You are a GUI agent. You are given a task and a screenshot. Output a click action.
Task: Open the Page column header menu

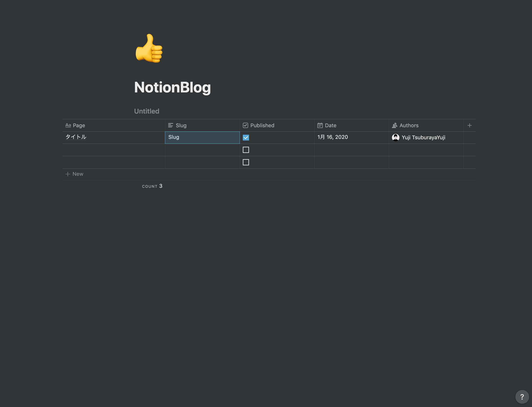(x=114, y=126)
